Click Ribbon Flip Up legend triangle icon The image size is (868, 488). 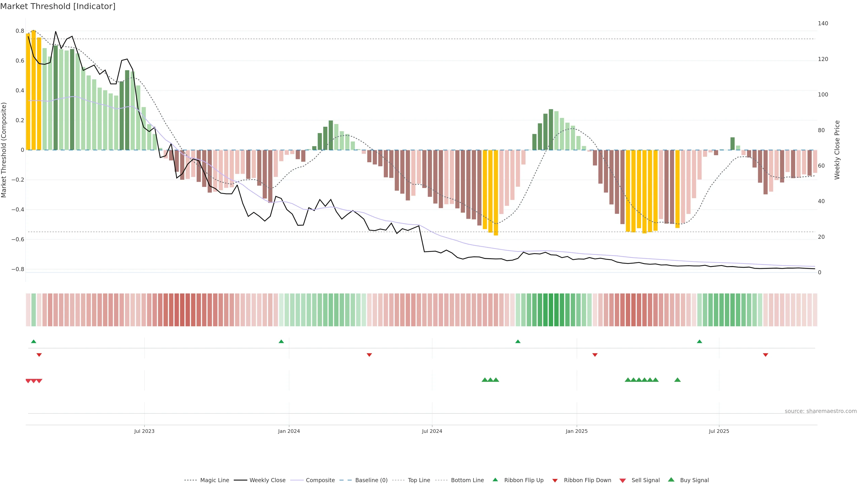pyautogui.click(x=495, y=480)
